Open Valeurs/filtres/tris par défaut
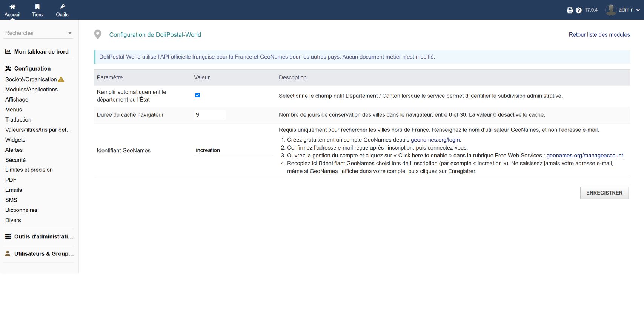644x318 pixels. 38,130
